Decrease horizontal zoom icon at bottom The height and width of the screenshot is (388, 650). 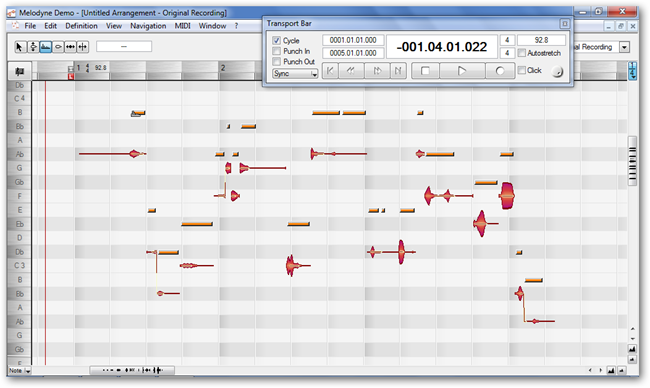tap(621, 370)
